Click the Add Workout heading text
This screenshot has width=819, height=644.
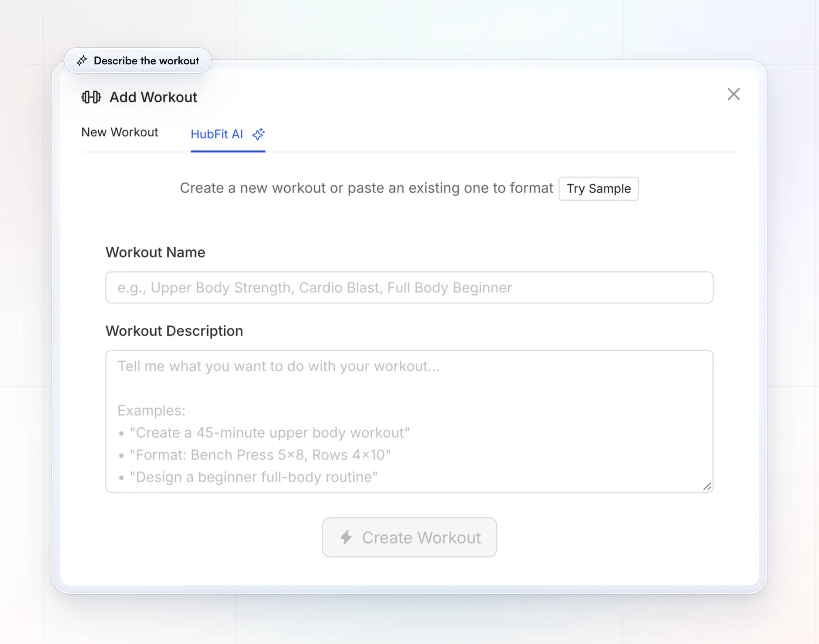[x=153, y=97]
